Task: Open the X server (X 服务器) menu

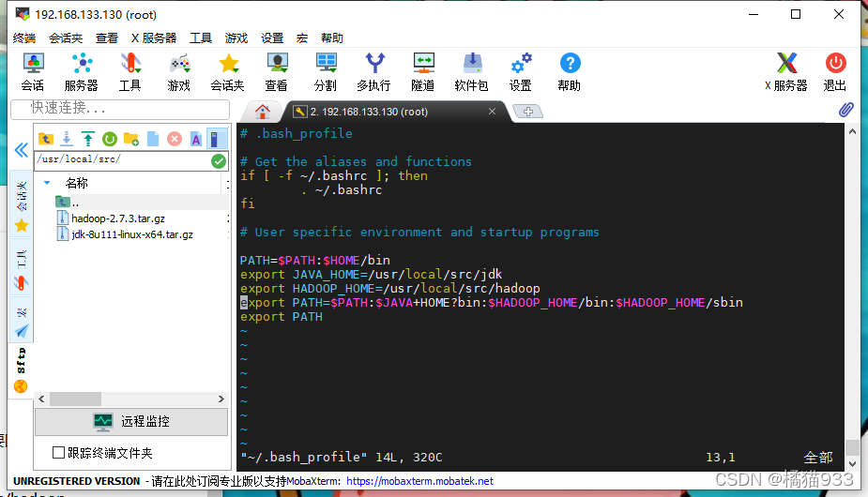Action: (154, 38)
